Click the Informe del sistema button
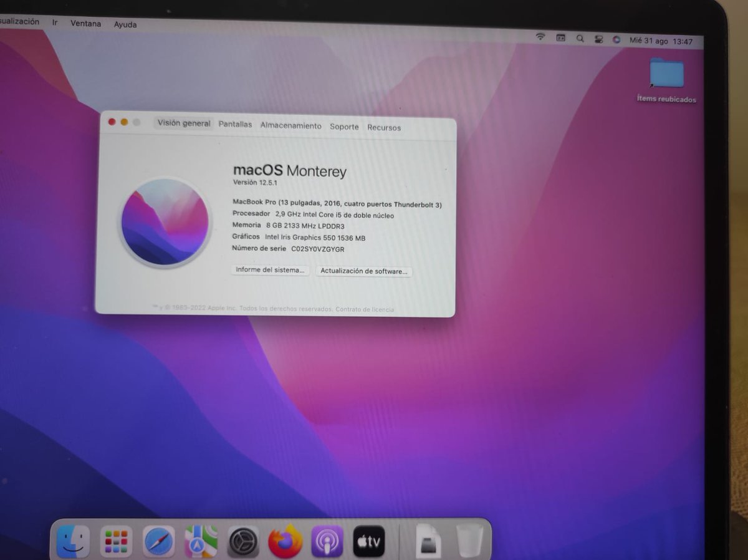 pyautogui.click(x=270, y=270)
